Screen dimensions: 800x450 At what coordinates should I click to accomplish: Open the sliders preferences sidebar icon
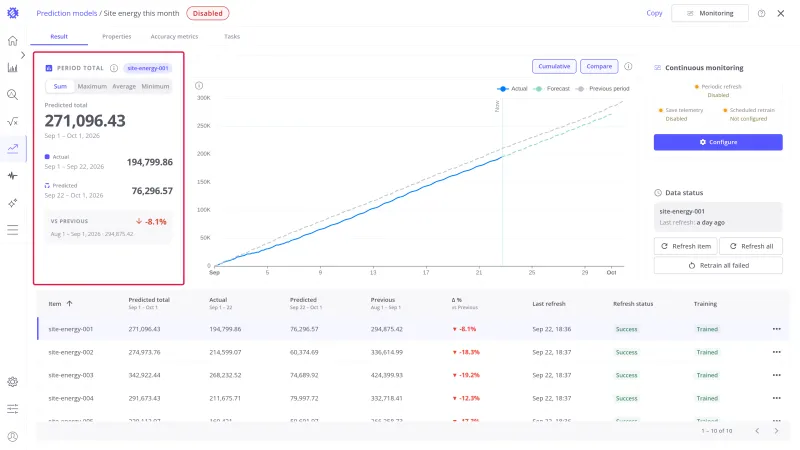[13, 409]
